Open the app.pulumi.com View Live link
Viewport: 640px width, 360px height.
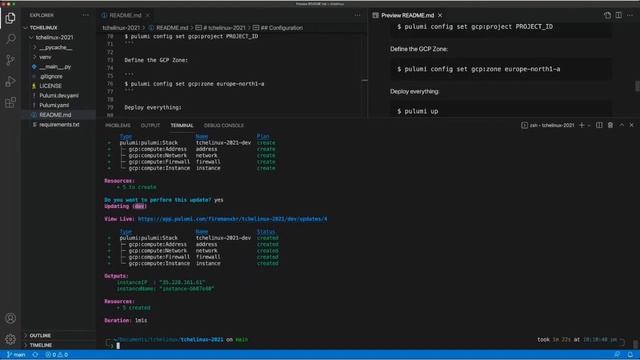tap(232, 219)
